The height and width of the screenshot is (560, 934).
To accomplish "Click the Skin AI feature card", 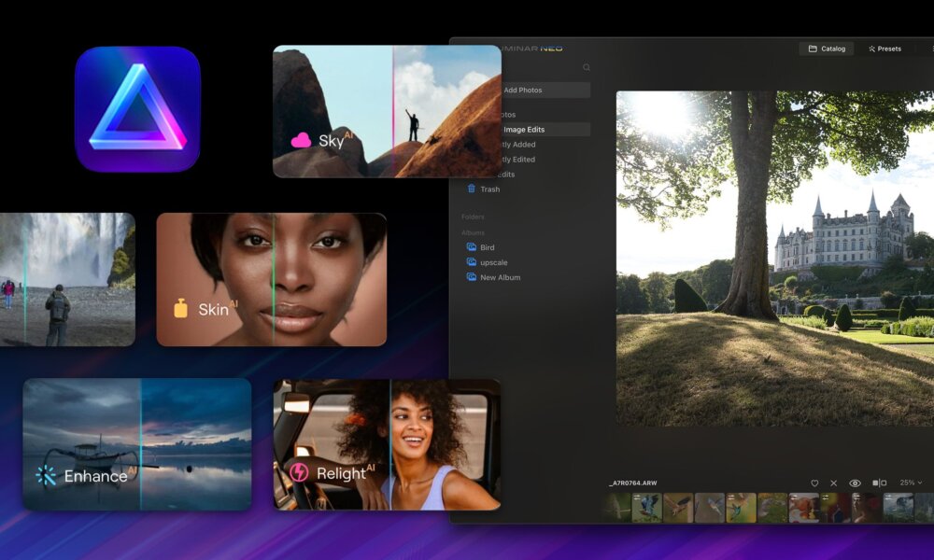I will (271, 279).
